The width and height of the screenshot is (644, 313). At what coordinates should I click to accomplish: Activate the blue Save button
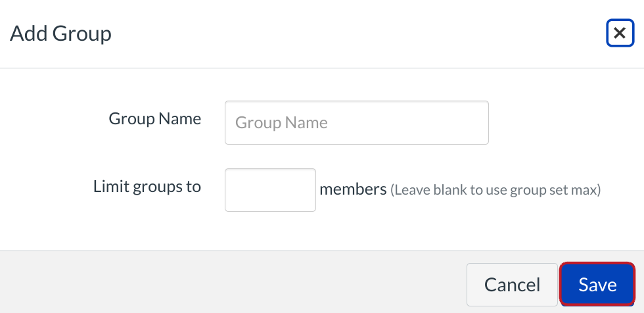[597, 284]
